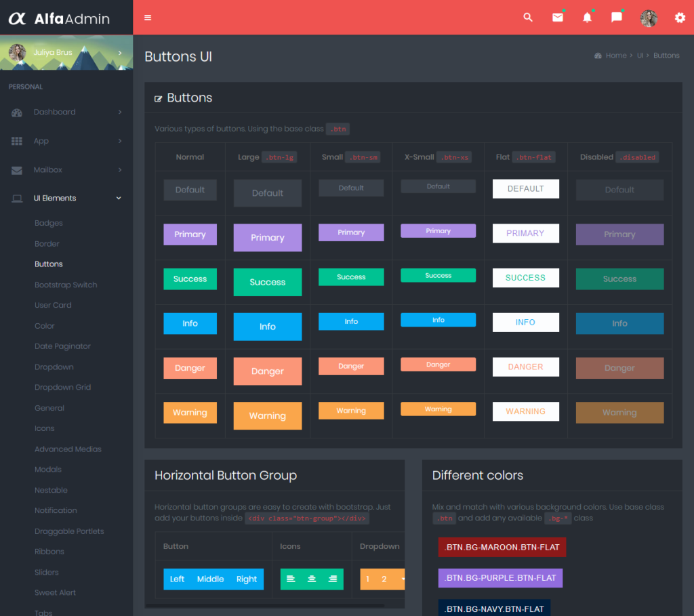Image resolution: width=694 pixels, height=616 pixels.
Task: Open the search icon in header
Action: click(527, 17)
